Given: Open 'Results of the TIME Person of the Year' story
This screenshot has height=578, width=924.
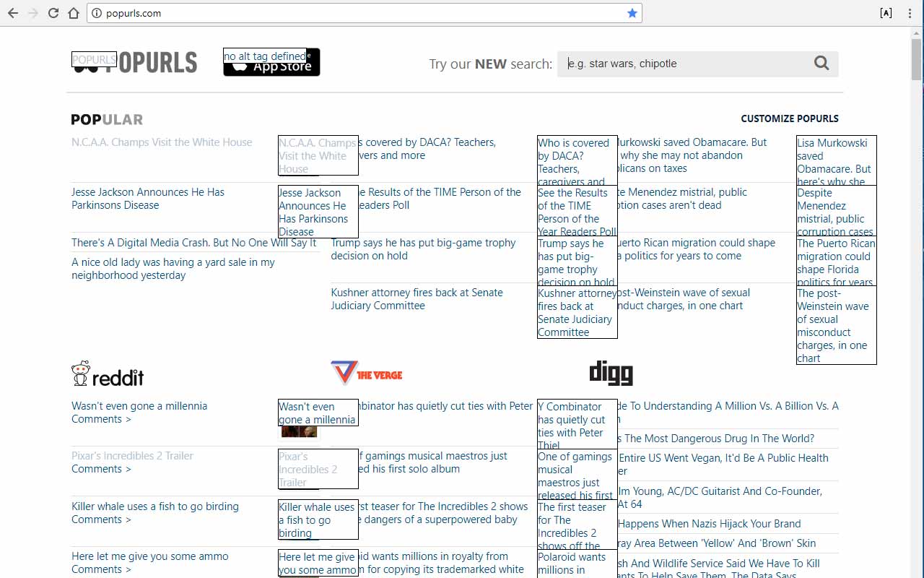Looking at the screenshot, I should 440,199.
